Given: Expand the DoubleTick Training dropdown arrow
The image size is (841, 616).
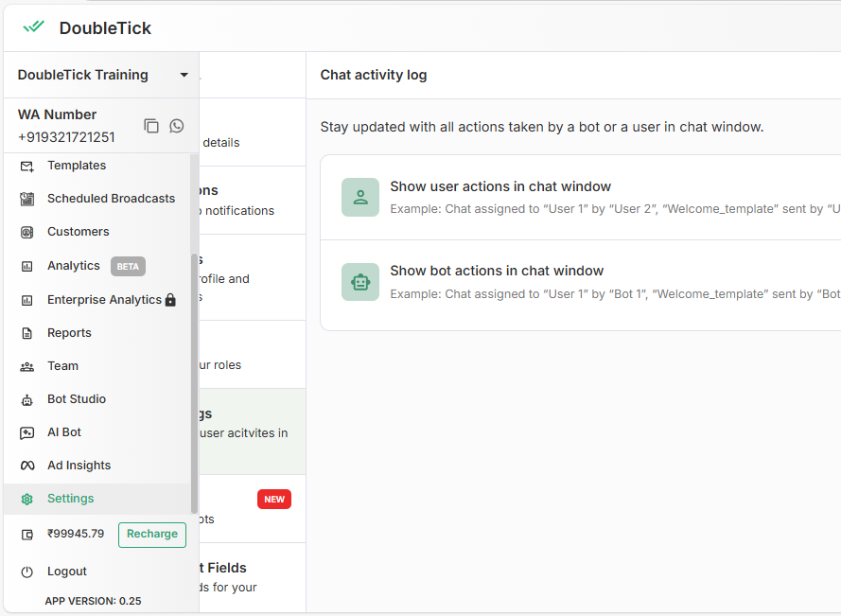Looking at the screenshot, I should click(x=184, y=75).
